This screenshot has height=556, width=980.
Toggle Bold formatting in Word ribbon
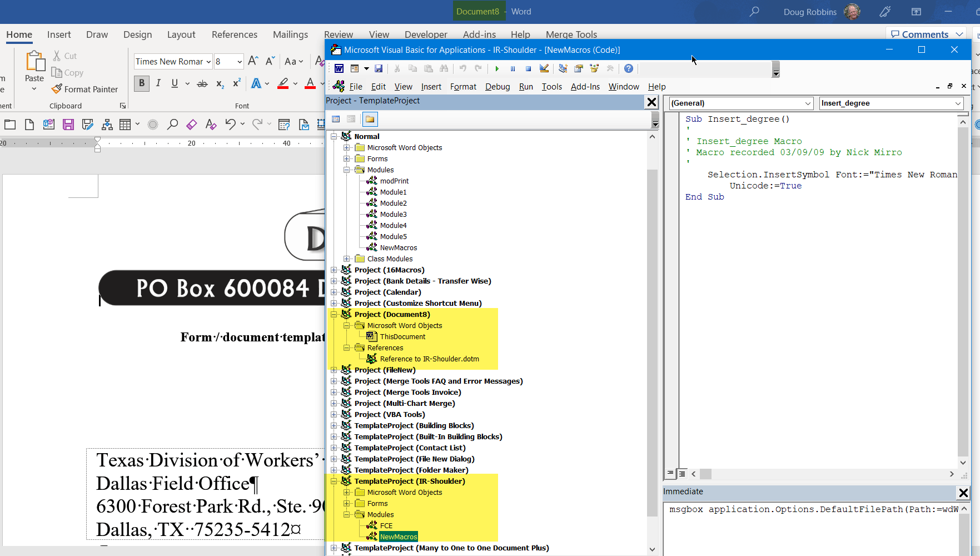coord(142,83)
